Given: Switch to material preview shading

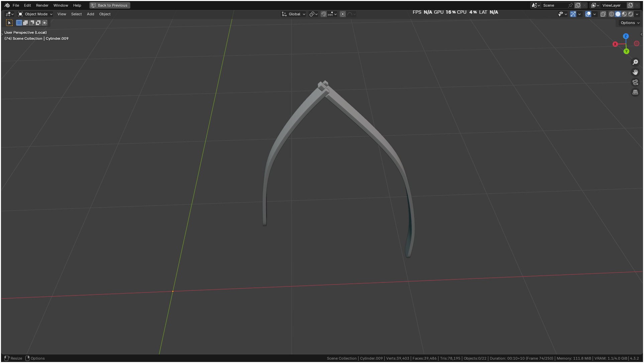Looking at the screenshot, I should tap(624, 14).
